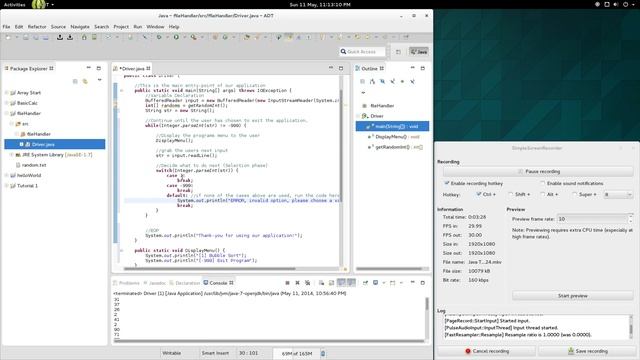Run the program with green play icon
This screenshot has height=360, width=640.
click(176, 37)
